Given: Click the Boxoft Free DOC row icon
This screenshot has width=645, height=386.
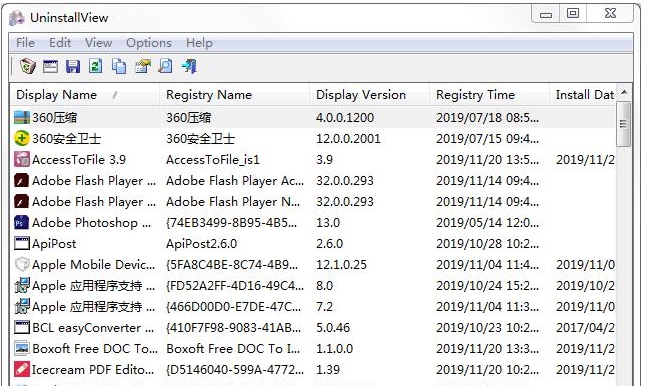Looking at the screenshot, I should point(22,348).
